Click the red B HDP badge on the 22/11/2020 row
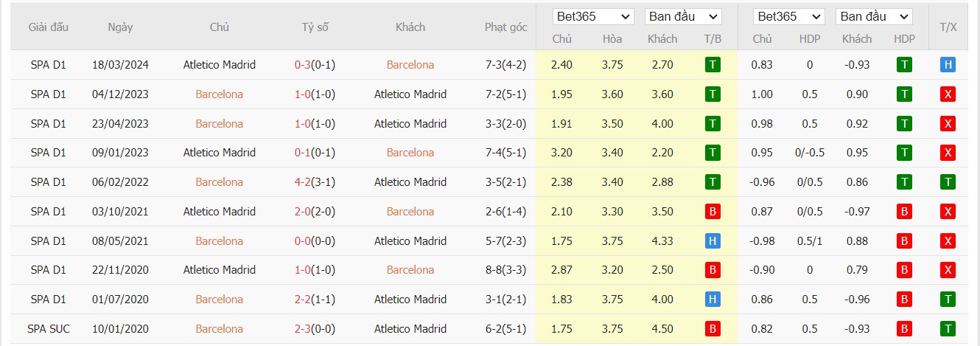Viewport: 980px width, 346px height. (904, 270)
